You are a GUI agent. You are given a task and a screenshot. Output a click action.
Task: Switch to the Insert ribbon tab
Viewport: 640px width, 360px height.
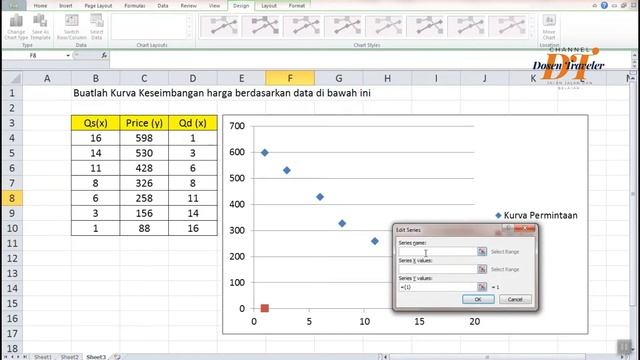click(66, 6)
